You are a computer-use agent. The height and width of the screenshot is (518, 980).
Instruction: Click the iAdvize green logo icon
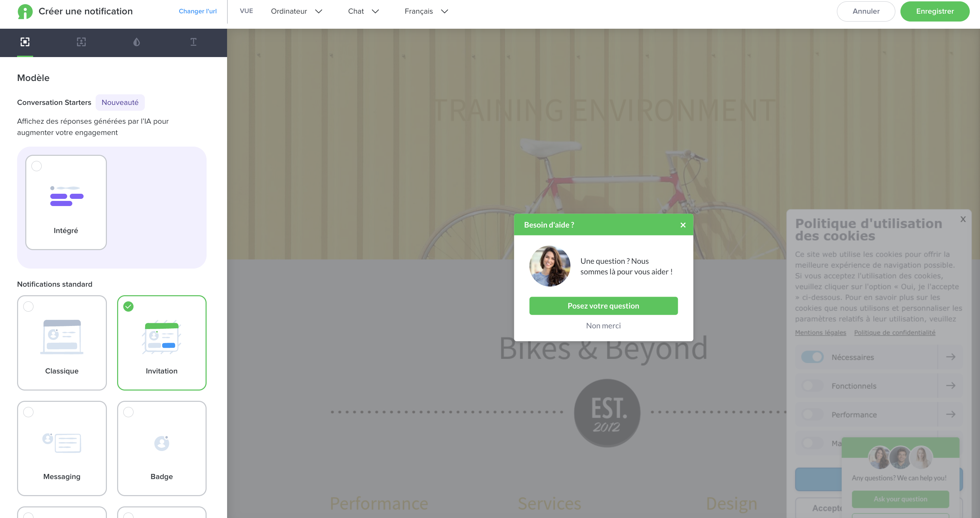25,11
